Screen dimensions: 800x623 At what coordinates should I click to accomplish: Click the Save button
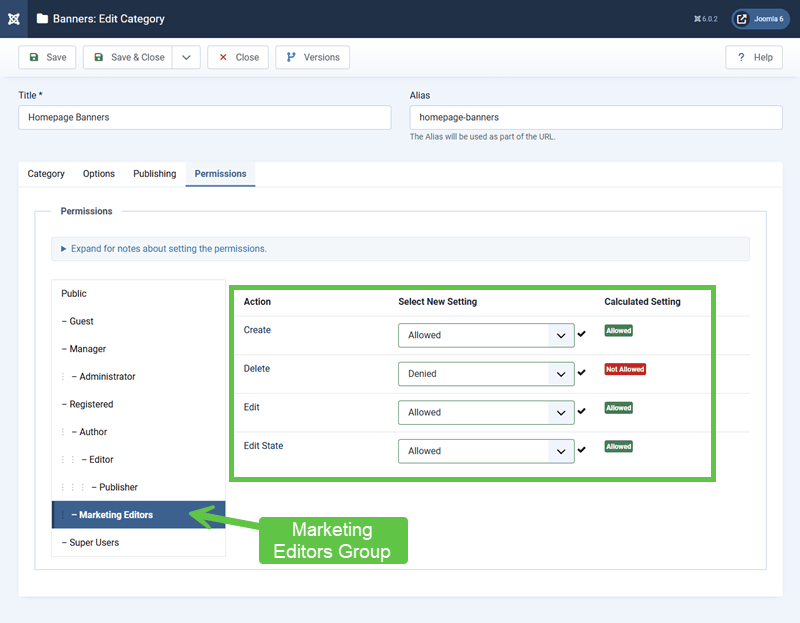tap(47, 57)
